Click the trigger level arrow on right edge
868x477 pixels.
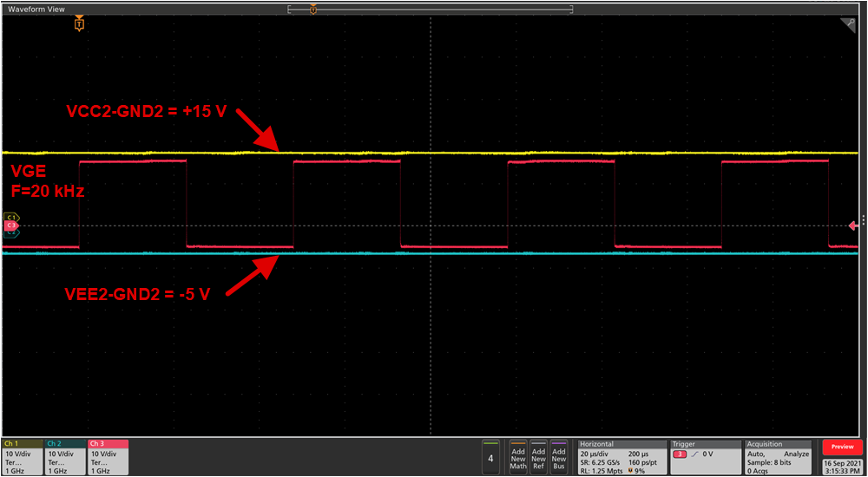[853, 225]
